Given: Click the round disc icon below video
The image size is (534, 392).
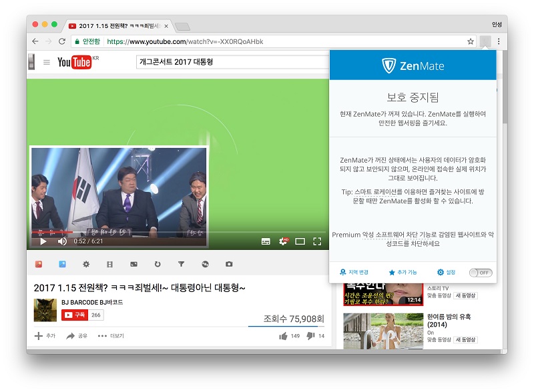Looking at the screenshot, I should [205, 264].
